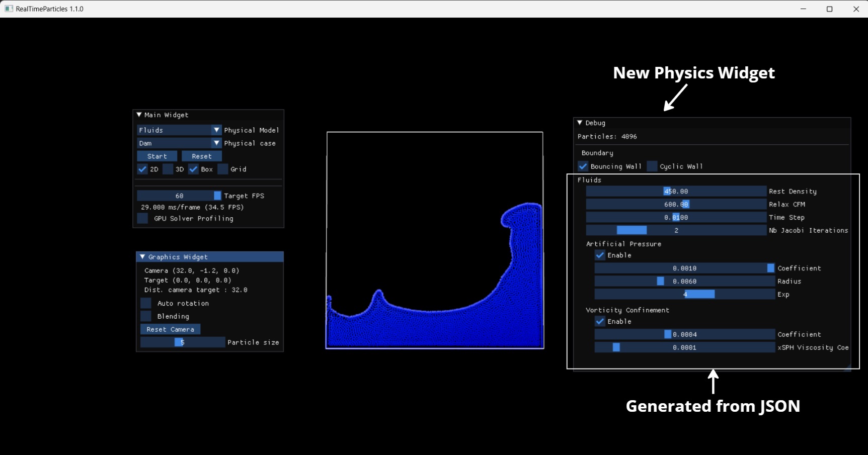Click the Debug panel title bar
Image resolution: width=868 pixels, height=455 pixels.
click(x=712, y=123)
